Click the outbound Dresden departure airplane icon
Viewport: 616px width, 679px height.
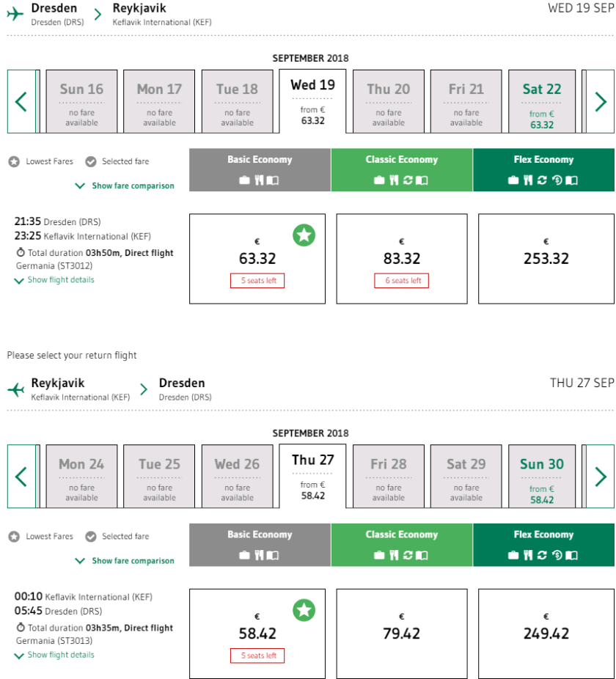(15, 14)
